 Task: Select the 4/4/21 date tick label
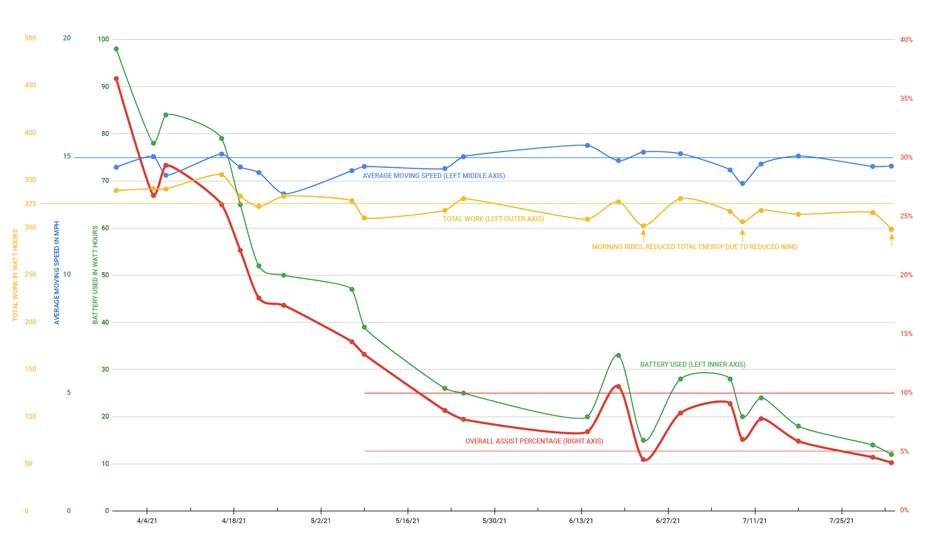point(147,521)
